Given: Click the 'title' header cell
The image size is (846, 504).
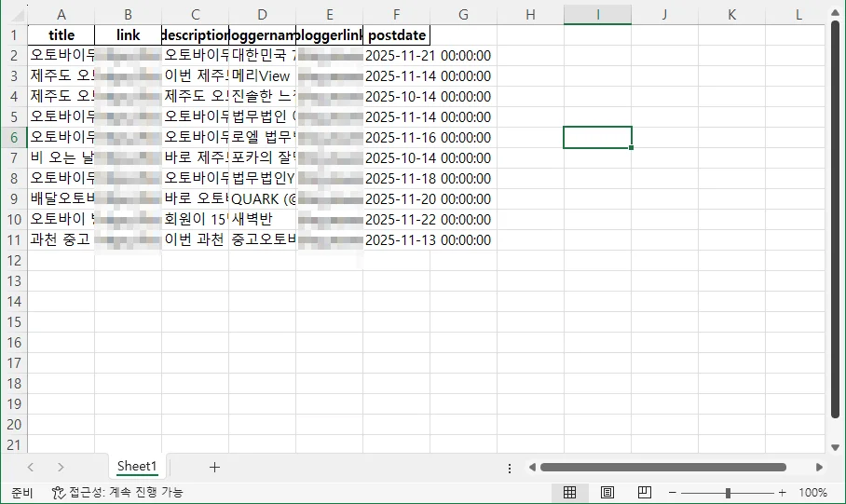Looking at the screenshot, I should click(x=61, y=35).
